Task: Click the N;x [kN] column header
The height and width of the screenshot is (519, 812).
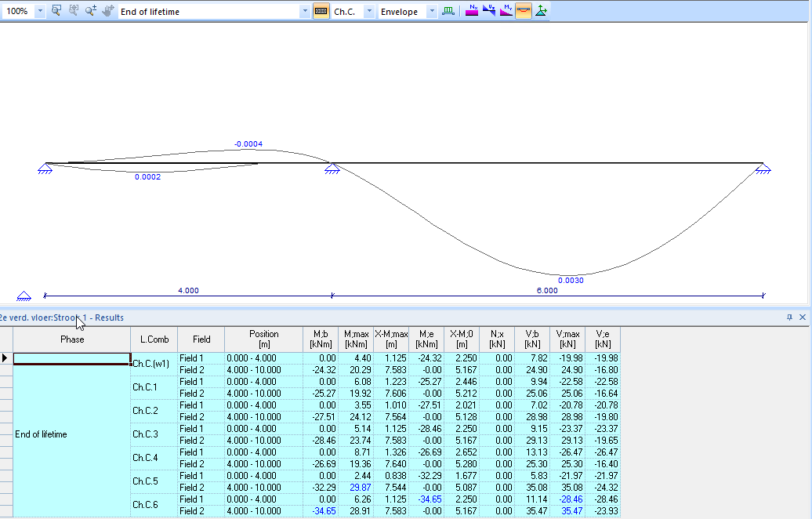Action: tap(497, 339)
